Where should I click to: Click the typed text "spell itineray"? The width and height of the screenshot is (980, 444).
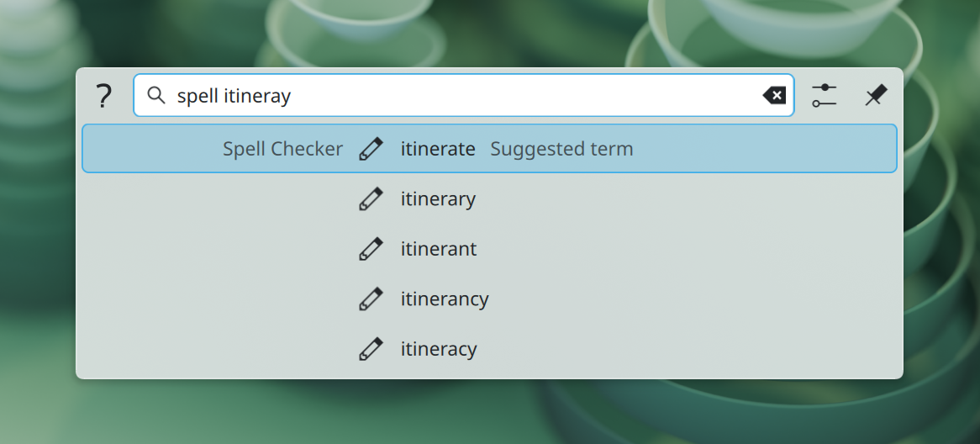click(234, 96)
